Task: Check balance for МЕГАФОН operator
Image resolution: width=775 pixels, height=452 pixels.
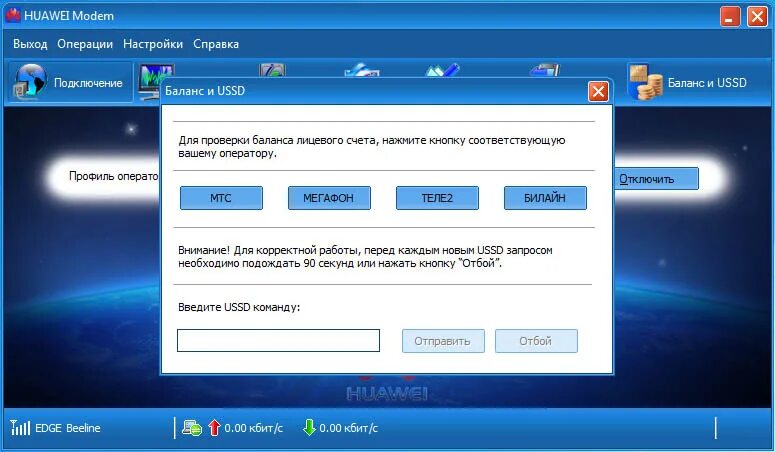Action: pyautogui.click(x=329, y=198)
